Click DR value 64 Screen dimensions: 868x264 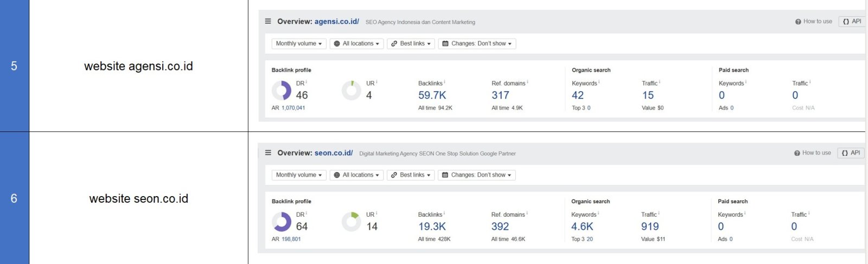[302, 227]
